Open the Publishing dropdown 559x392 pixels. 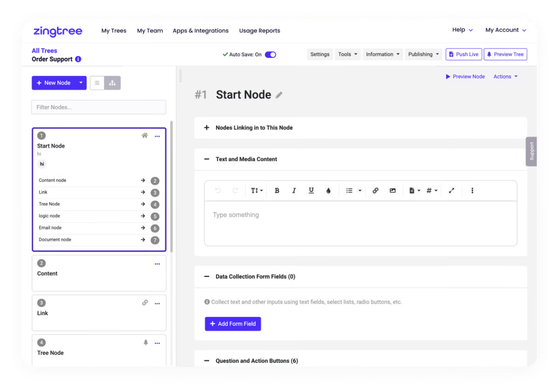[x=423, y=54]
